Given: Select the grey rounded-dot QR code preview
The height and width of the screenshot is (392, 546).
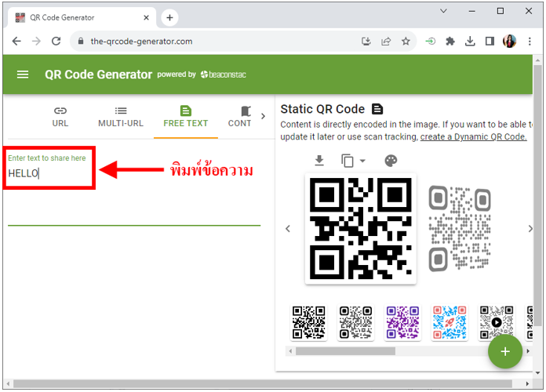Looking at the screenshot, I should pos(460,228).
